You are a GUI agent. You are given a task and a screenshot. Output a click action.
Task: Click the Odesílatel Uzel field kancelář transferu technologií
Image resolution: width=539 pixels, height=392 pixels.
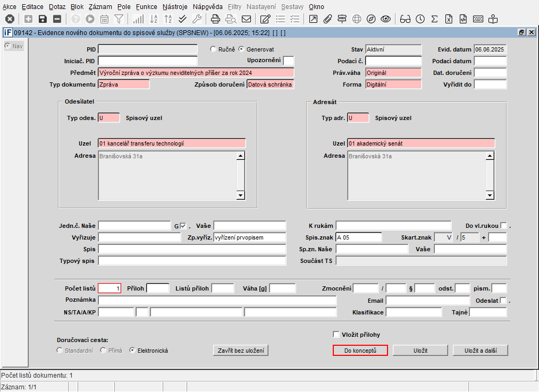172,143
